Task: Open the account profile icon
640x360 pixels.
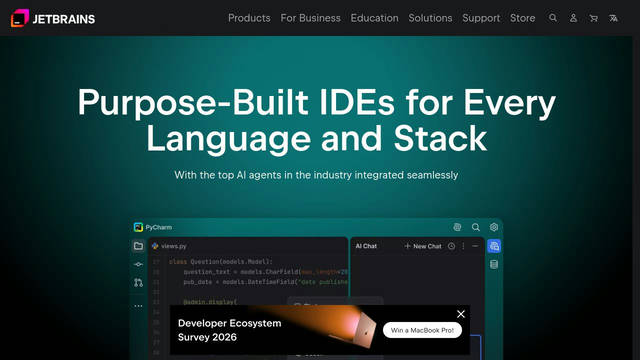Action: click(x=573, y=18)
